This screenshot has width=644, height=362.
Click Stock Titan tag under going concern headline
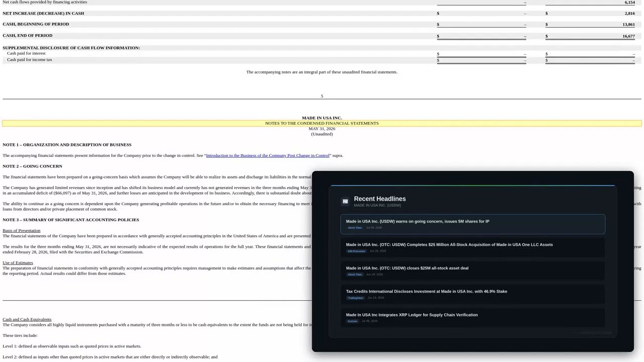(355, 228)
